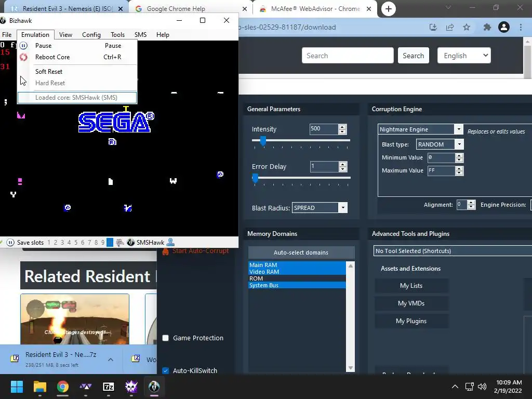
Task: Enable the Game Protection checkbox
Action: [166, 338]
